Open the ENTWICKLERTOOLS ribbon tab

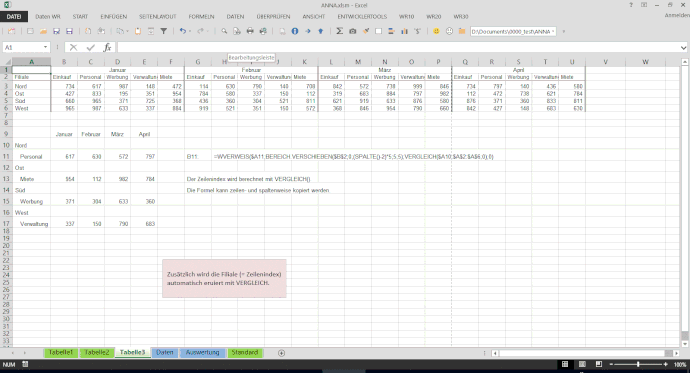click(362, 17)
